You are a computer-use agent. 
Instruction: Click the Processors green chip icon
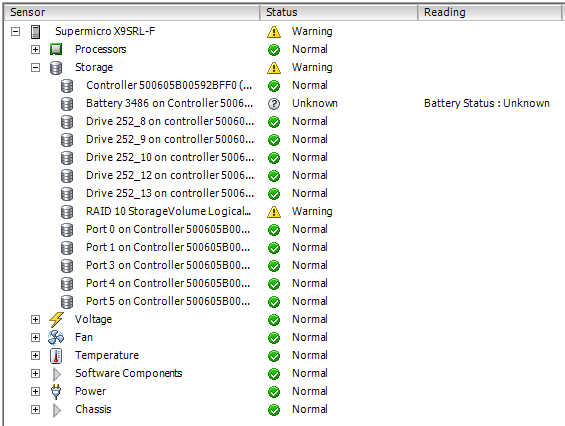tap(56, 49)
